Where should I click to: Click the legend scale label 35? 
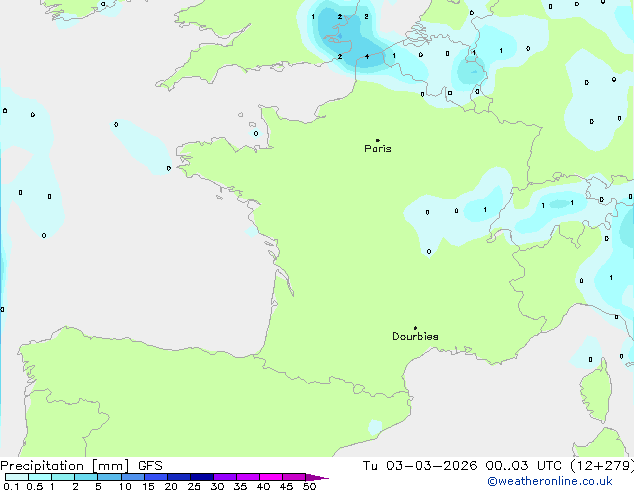(x=240, y=486)
